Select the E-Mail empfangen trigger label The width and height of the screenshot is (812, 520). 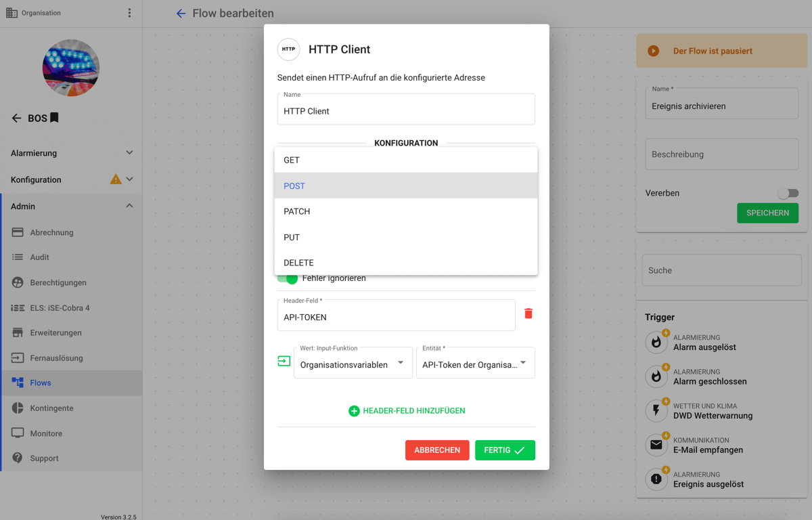point(708,450)
